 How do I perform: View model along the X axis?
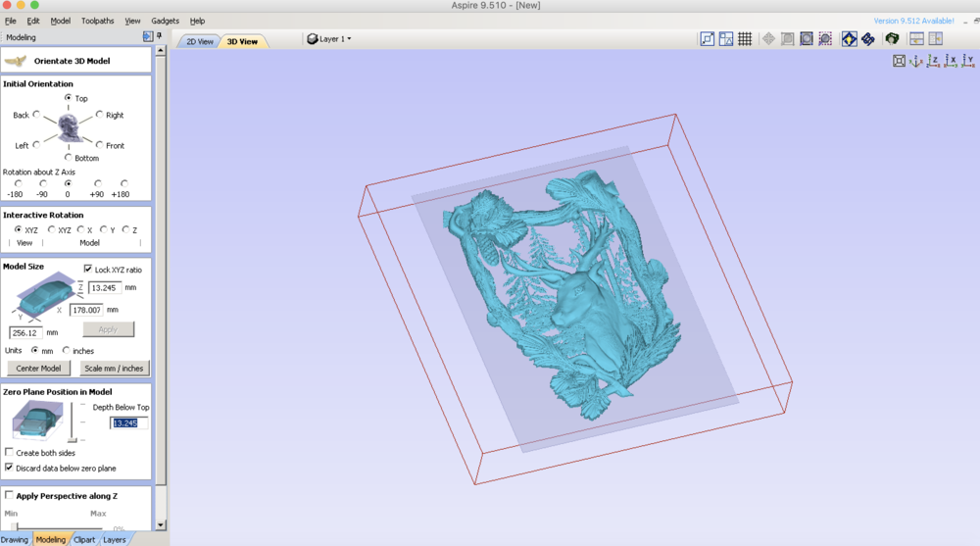click(951, 61)
